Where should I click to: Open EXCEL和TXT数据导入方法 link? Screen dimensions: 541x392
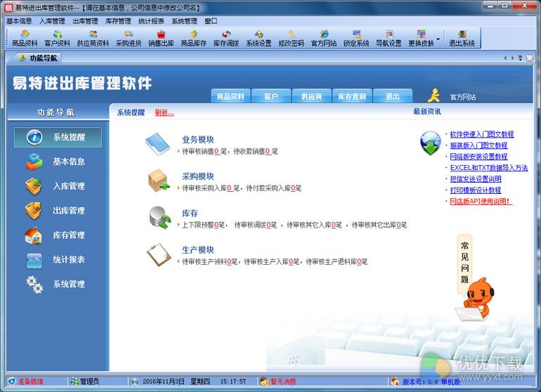(489, 168)
